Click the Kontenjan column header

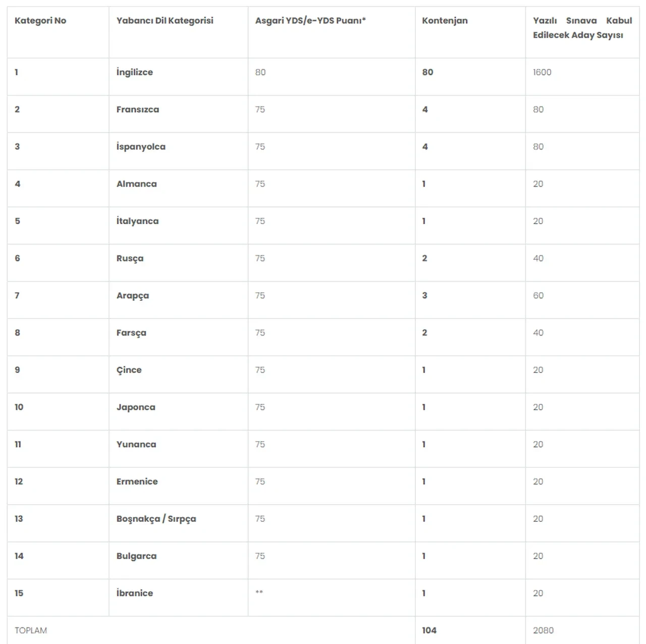point(445,21)
